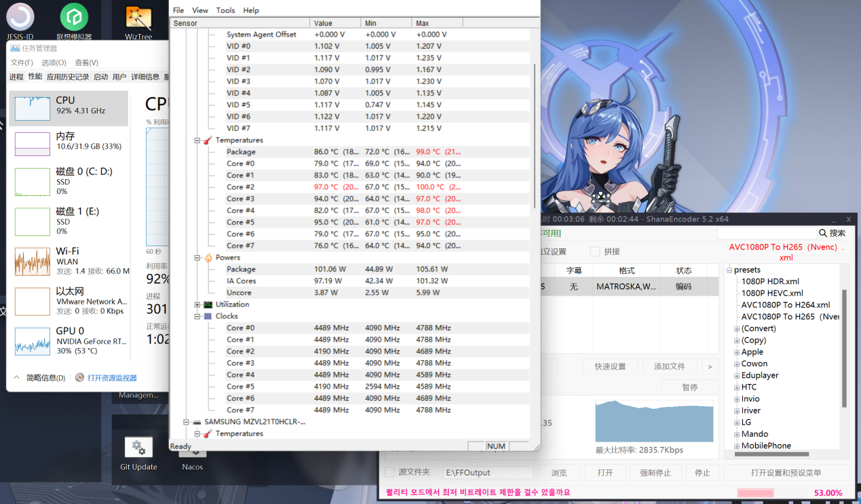Expand the Apple preset folder

(x=737, y=352)
